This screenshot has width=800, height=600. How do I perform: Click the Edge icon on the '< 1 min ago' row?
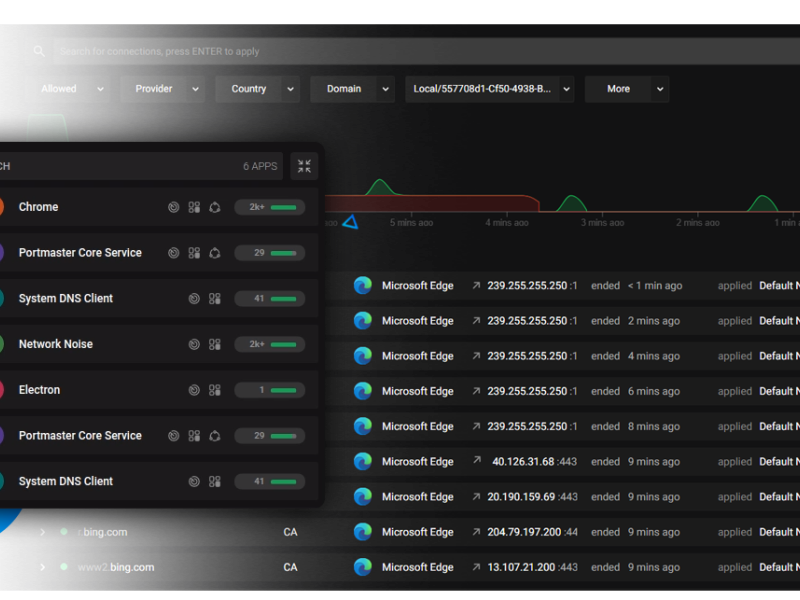coord(363,285)
